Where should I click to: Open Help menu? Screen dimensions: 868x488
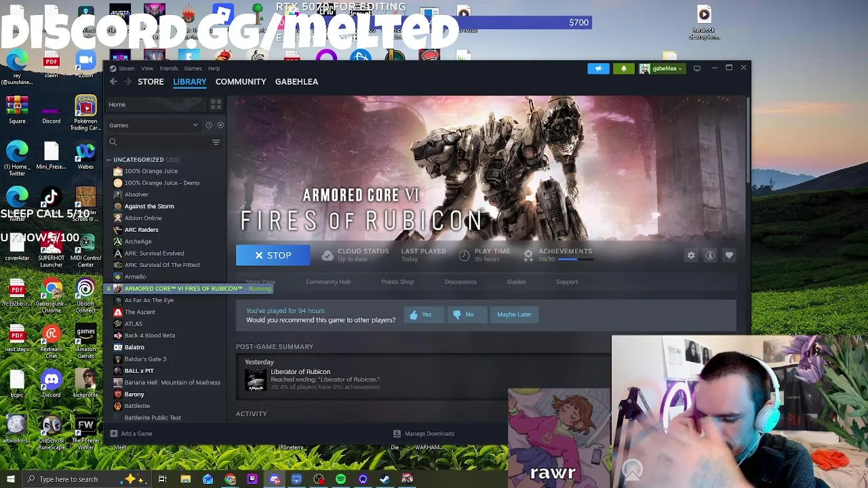[x=214, y=68]
